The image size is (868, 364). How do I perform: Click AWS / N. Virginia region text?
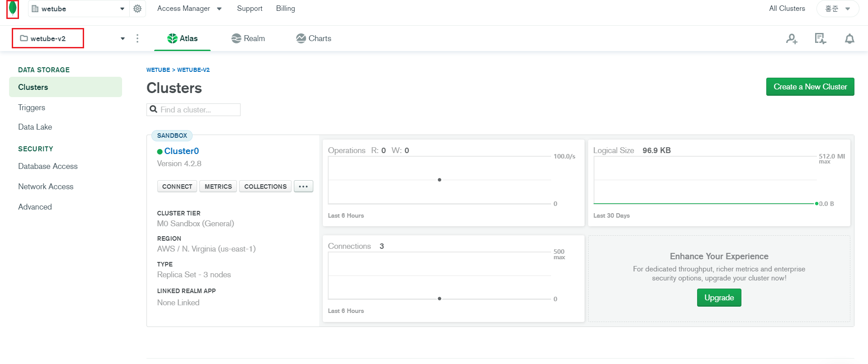[207, 249]
